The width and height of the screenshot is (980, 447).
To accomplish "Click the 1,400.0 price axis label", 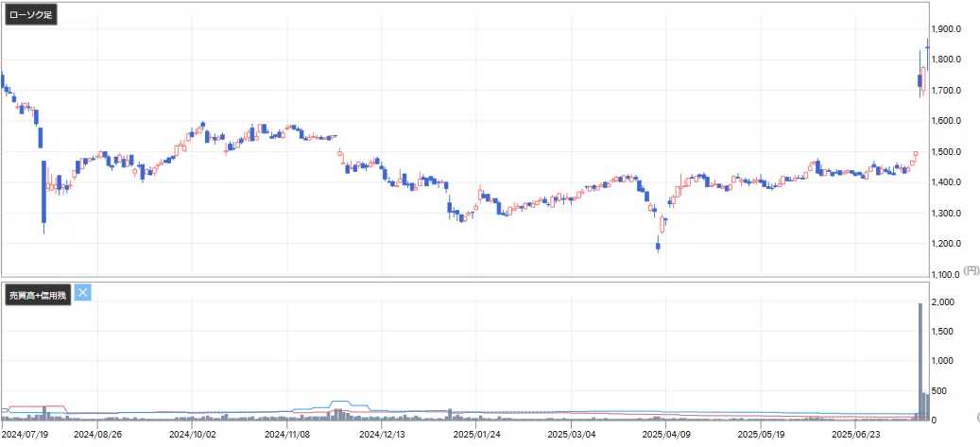I will 946,182.
